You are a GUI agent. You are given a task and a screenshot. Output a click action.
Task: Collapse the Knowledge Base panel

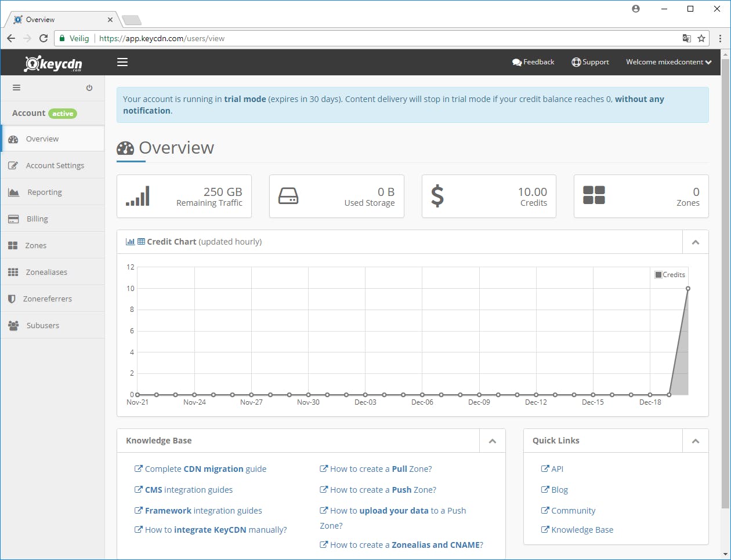[x=492, y=441]
